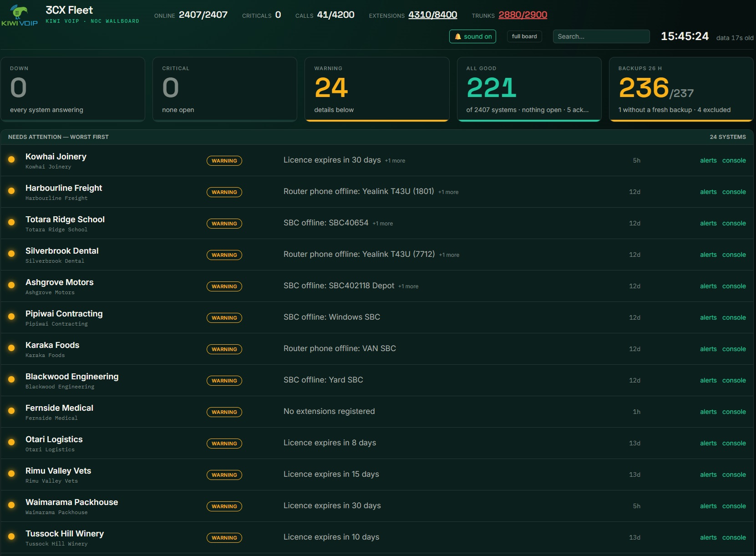756x556 pixels.
Task: Open alerts for Tussock Hill Winery
Action: [x=708, y=537]
